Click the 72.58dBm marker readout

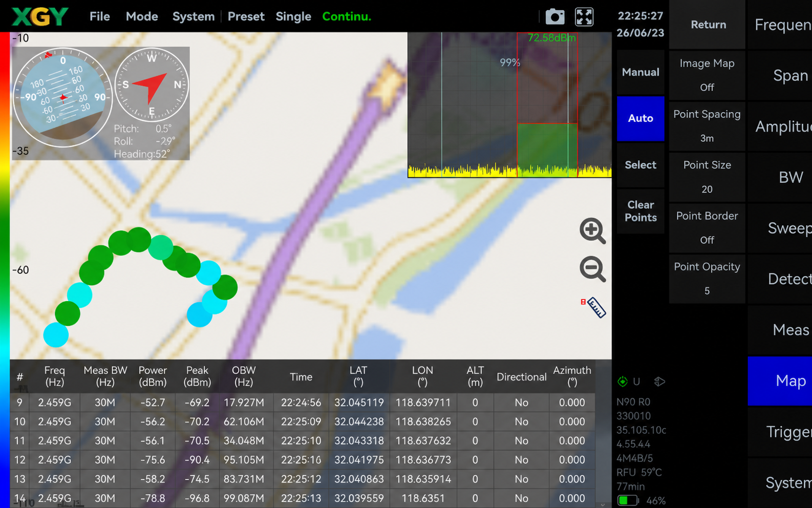tap(551, 38)
